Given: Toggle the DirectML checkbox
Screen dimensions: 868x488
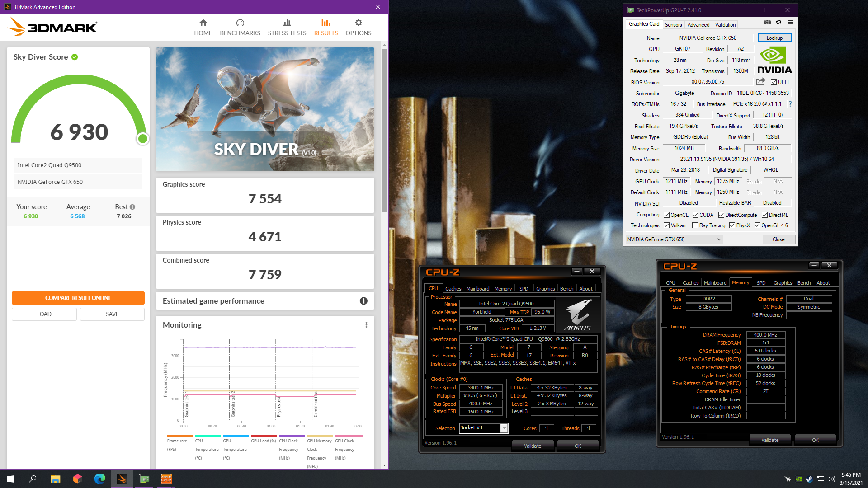Looking at the screenshot, I should pos(764,215).
